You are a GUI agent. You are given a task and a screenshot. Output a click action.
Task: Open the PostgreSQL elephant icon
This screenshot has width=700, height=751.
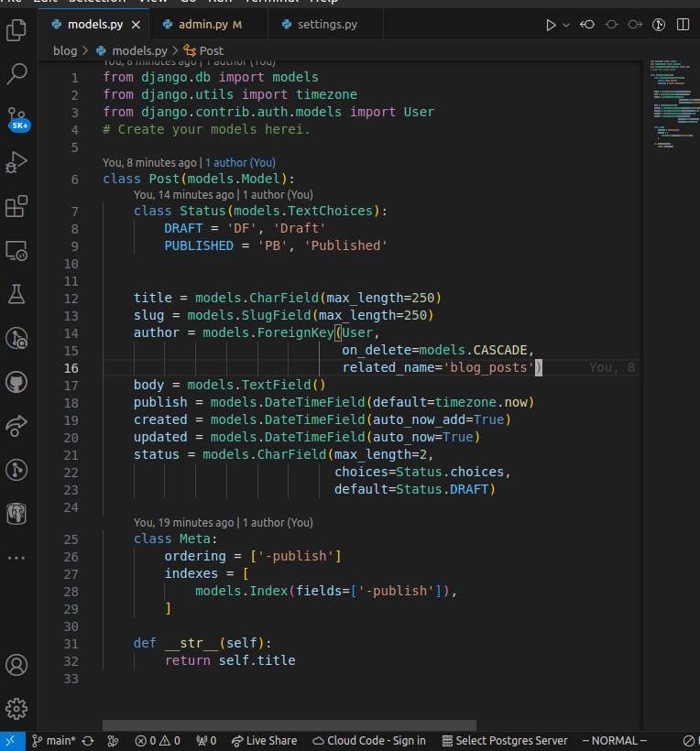click(16, 514)
